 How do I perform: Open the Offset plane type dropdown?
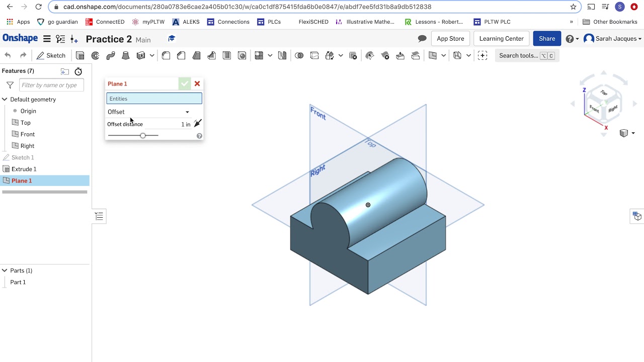149,112
